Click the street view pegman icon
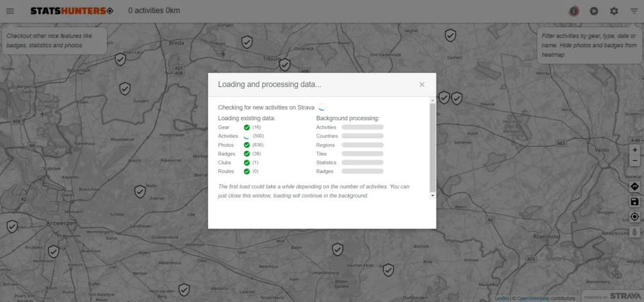 [635, 232]
